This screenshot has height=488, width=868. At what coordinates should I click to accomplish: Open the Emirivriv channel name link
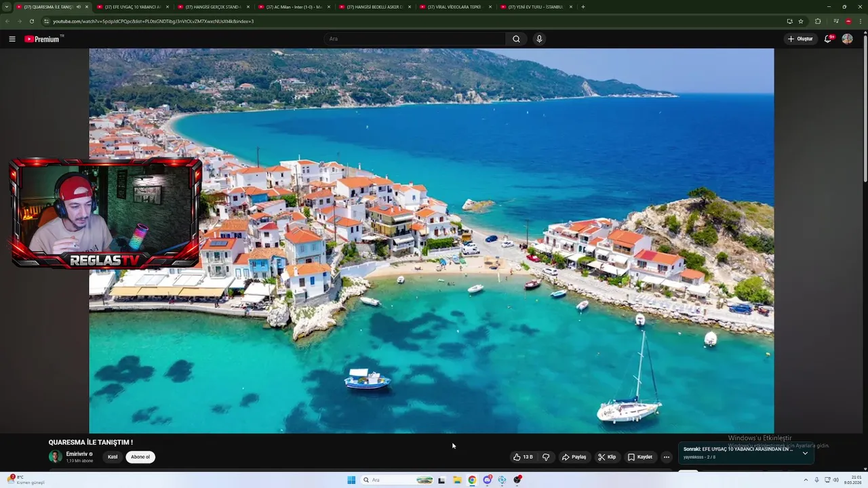click(77, 453)
